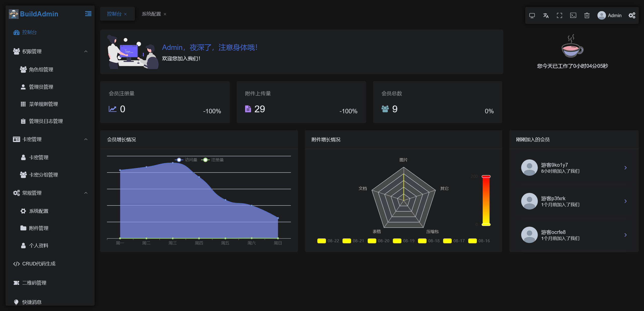The width and height of the screenshot is (644, 311).
Task: Click the Admin avatar in navbar
Action: click(x=601, y=16)
